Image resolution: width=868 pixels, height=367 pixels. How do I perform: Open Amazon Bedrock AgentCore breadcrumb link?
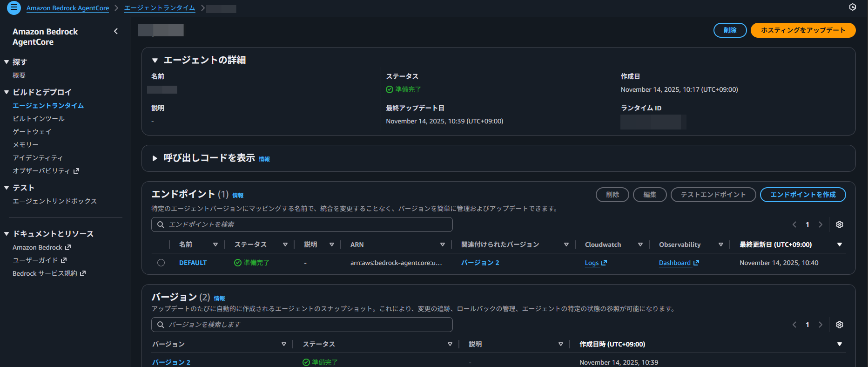(68, 8)
